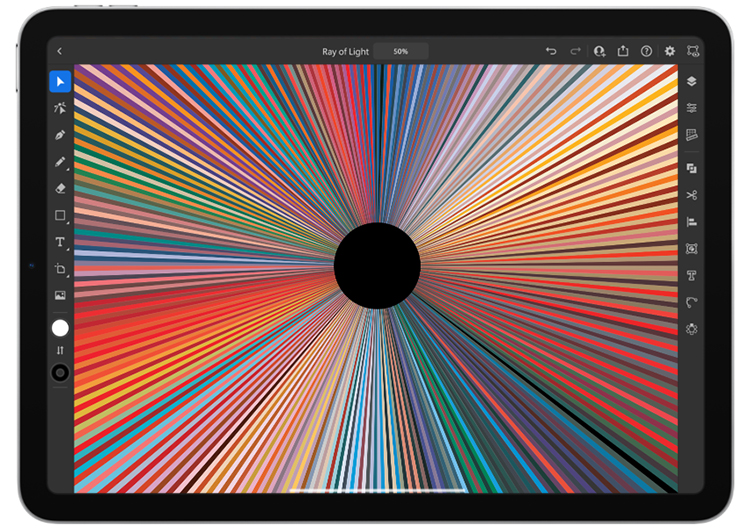Open the help question mark icon
The width and height of the screenshot is (750, 530).
pyautogui.click(x=646, y=51)
